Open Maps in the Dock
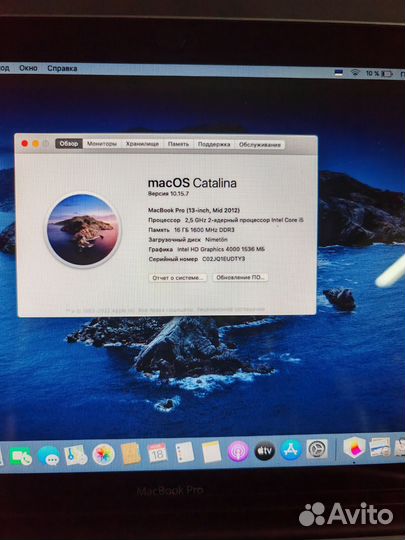This screenshot has height=540, width=405. coord(76,455)
